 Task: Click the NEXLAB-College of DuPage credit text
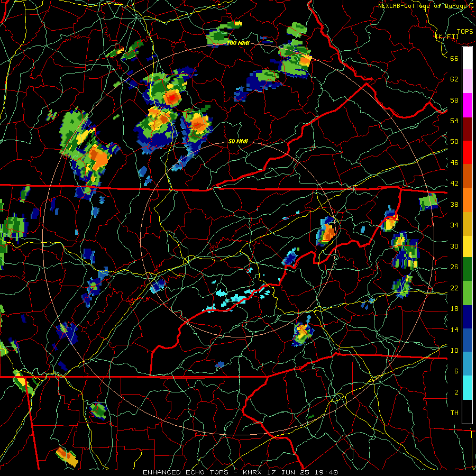(426, 6)
